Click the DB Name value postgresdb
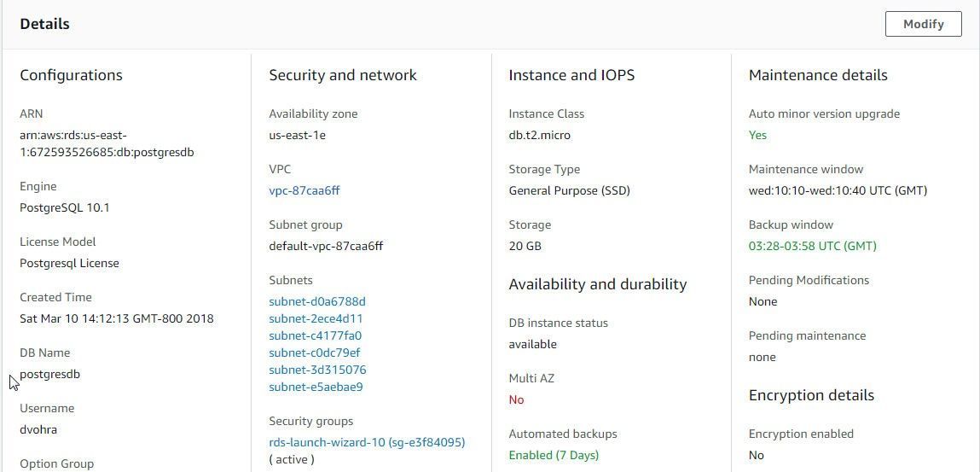 pos(49,375)
